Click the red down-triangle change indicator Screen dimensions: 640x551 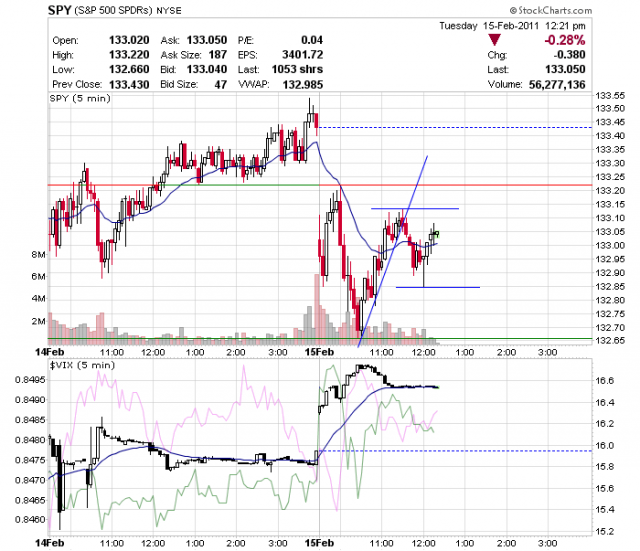pos(494,40)
